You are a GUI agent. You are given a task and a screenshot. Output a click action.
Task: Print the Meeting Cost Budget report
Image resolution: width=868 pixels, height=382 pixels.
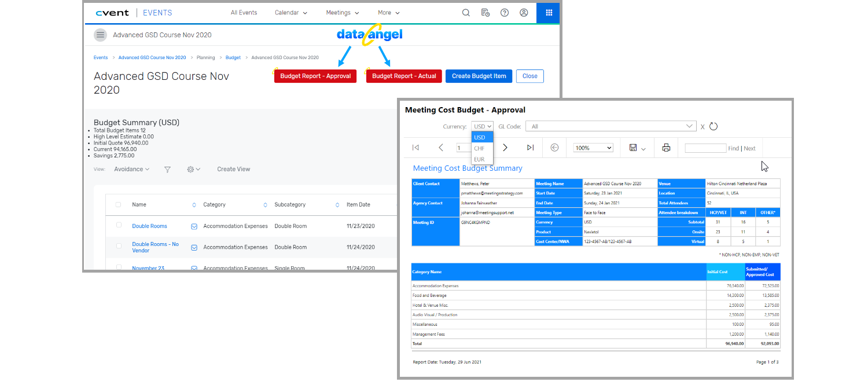[x=665, y=148]
